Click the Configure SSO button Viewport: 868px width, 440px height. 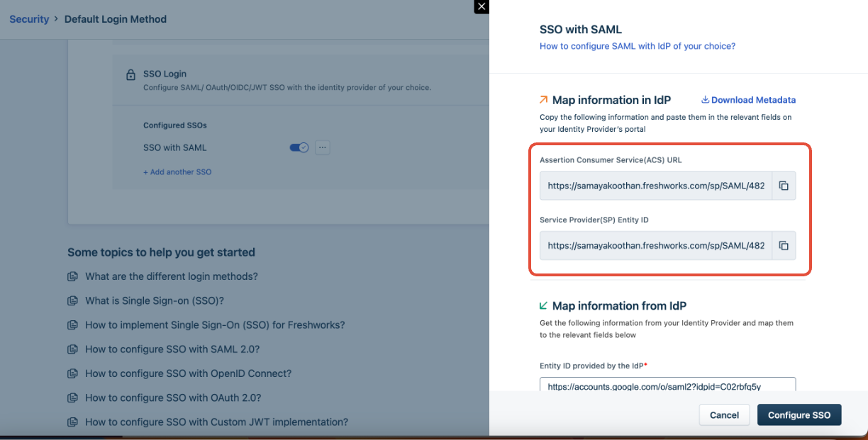(x=799, y=415)
